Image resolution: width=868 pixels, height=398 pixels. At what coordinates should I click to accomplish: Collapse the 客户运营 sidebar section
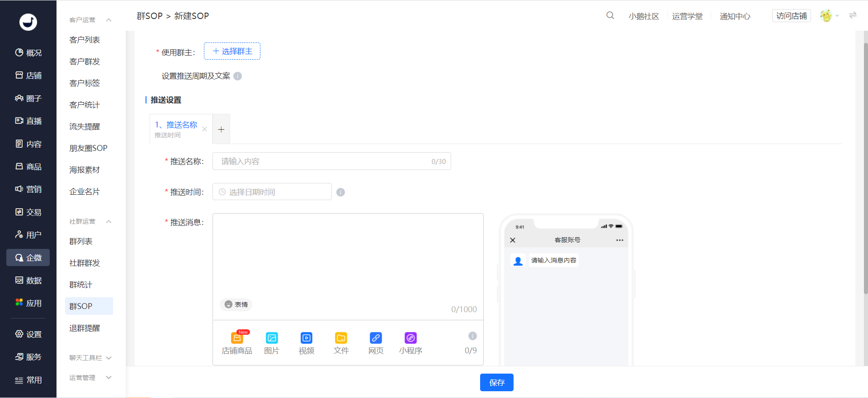[108, 20]
